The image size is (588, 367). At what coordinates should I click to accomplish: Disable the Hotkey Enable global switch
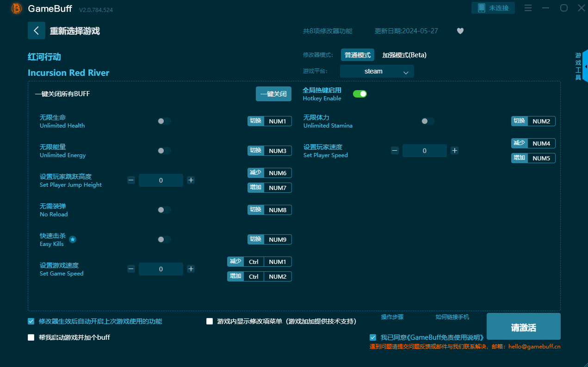coord(360,94)
